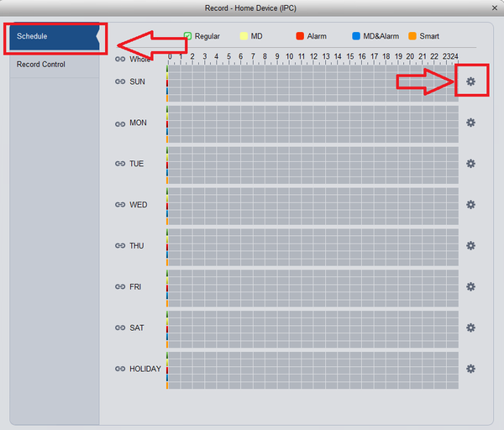The height and width of the screenshot is (430, 504).
Task: Open settings gear for SUN schedule
Action: click(470, 81)
